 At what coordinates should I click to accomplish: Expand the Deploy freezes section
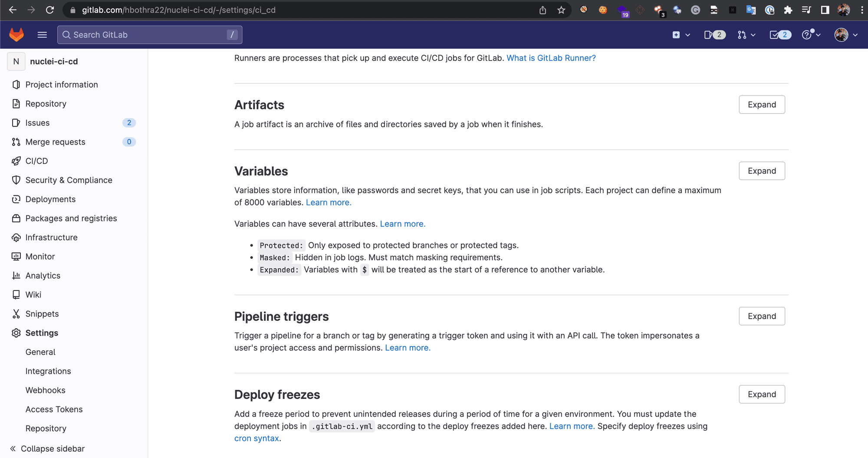click(x=762, y=395)
